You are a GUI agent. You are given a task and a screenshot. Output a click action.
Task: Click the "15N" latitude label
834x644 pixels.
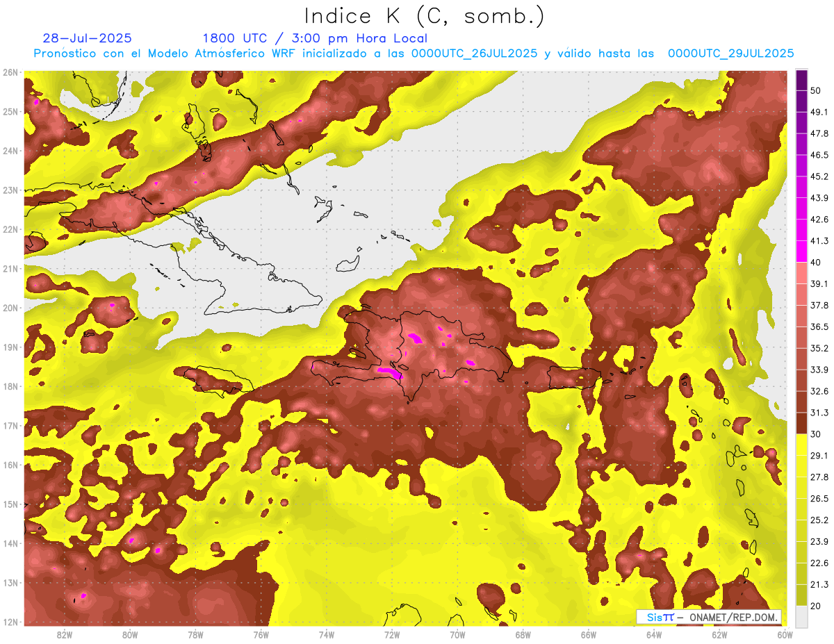[10, 504]
